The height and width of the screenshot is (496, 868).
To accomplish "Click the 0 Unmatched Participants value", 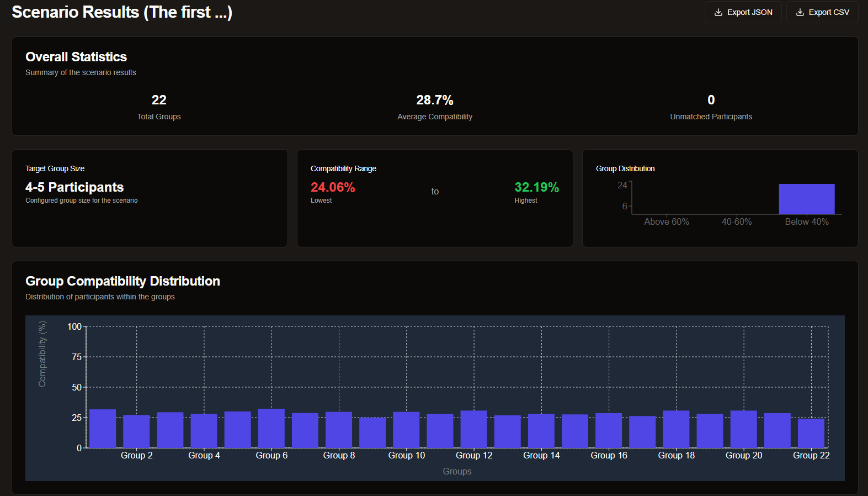I will coord(711,100).
